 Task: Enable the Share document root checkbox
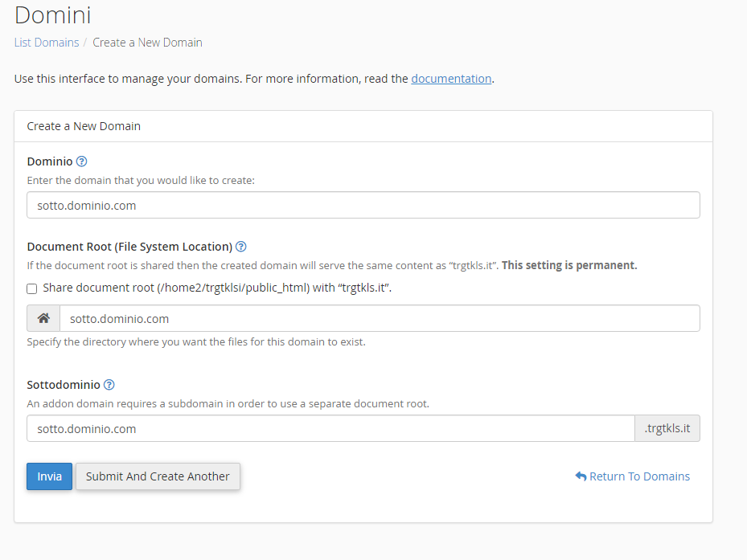[x=32, y=288]
